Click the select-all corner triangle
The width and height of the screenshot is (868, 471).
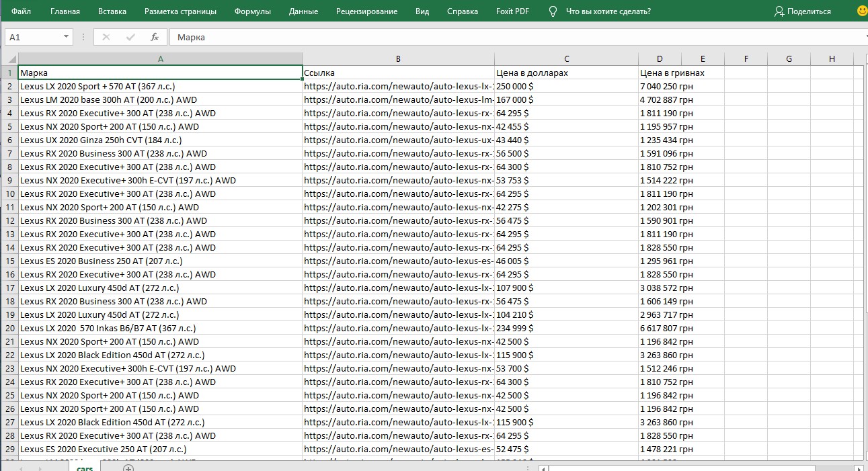coord(9,59)
